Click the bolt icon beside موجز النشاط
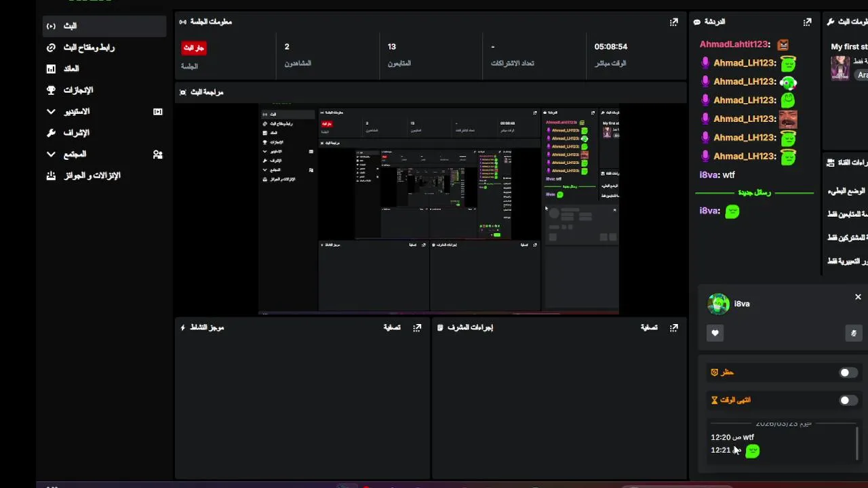This screenshot has height=488, width=868. 182,327
